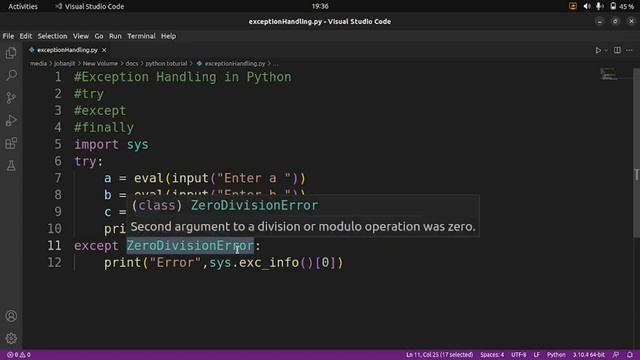The image size is (640, 360).
Task: Change encoding via UTF-8 status item
Action: [x=518, y=355]
